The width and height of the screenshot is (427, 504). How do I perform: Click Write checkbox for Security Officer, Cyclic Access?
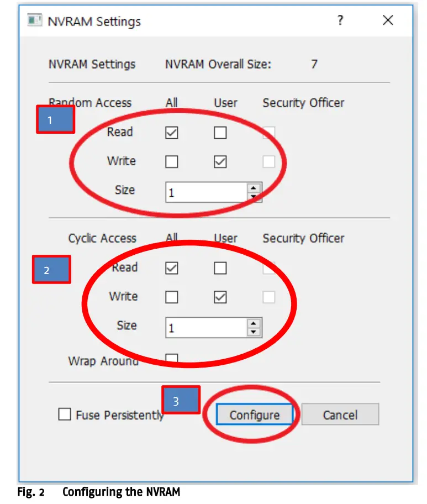click(269, 297)
